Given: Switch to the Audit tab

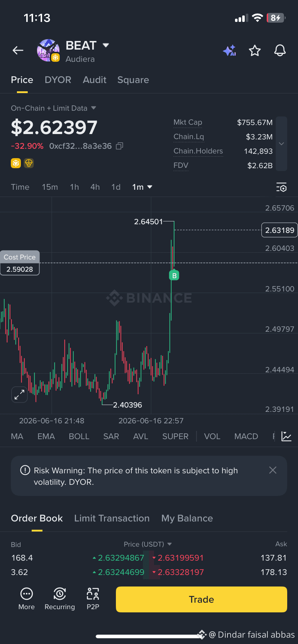Looking at the screenshot, I should coord(95,80).
